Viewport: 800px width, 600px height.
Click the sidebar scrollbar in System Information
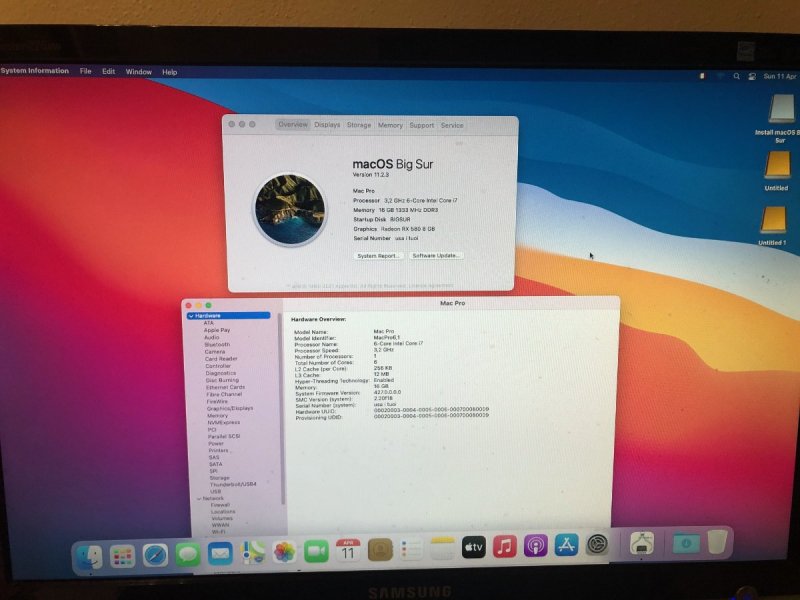pos(282,408)
